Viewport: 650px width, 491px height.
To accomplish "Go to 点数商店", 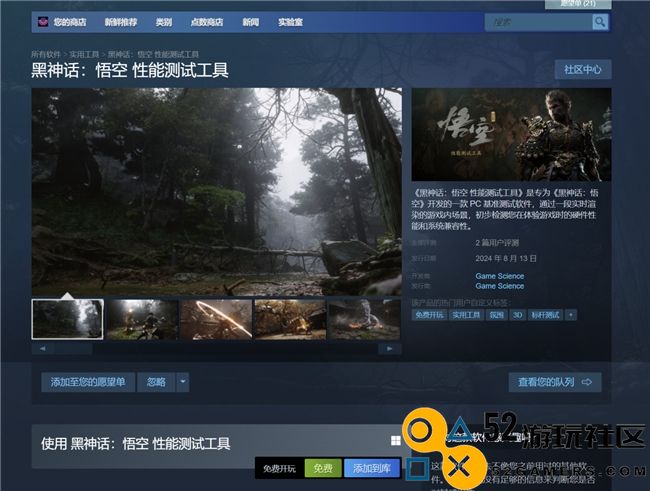I will click(x=207, y=22).
